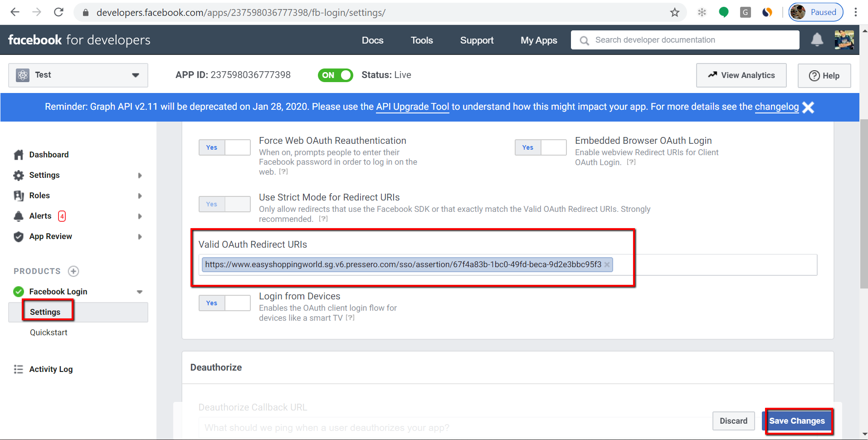Click the orange and blue circular extension icon
Viewport: 868px width, 440px height.
pyautogui.click(x=767, y=12)
